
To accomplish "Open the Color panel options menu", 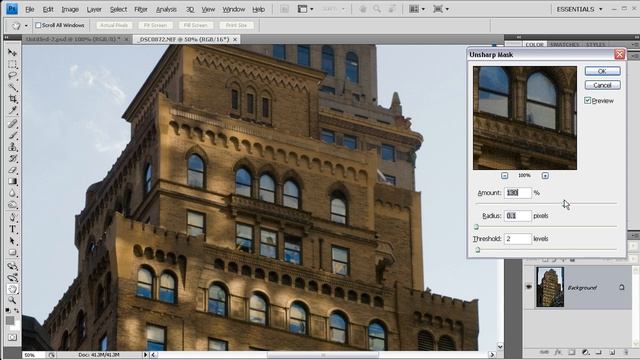I will 635,44.
